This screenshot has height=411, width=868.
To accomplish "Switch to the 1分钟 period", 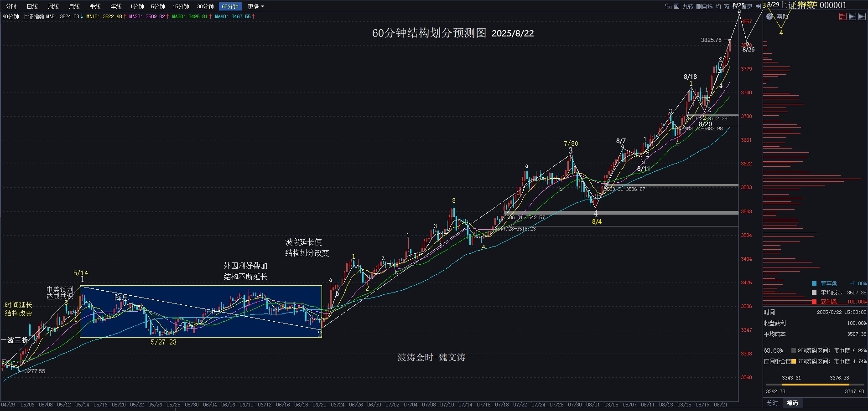I will coord(137,6).
